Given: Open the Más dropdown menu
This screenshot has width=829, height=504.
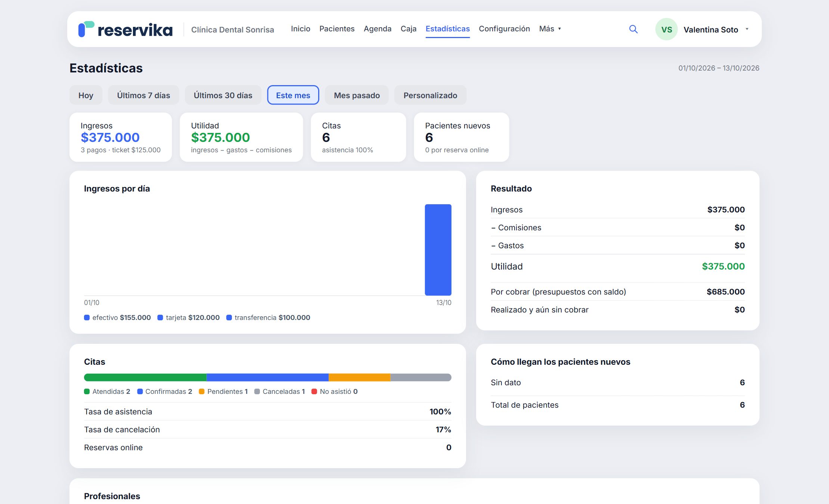Looking at the screenshot, I should click(x=550, y=29).
